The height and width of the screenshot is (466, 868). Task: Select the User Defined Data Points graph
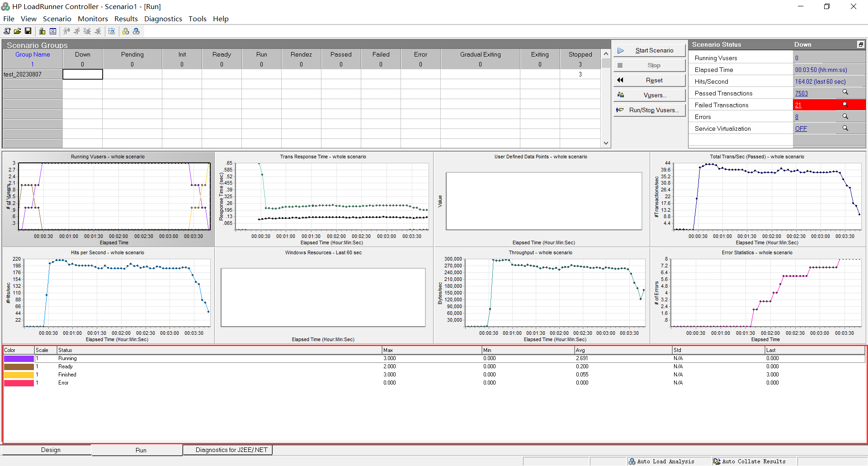click(542, 199)
